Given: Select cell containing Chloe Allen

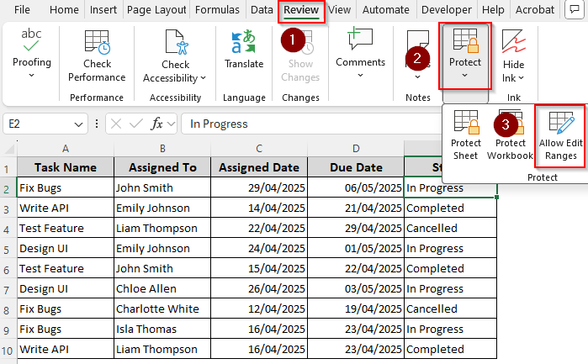Looking at the screenshot, I should click(x=162, y=288).
